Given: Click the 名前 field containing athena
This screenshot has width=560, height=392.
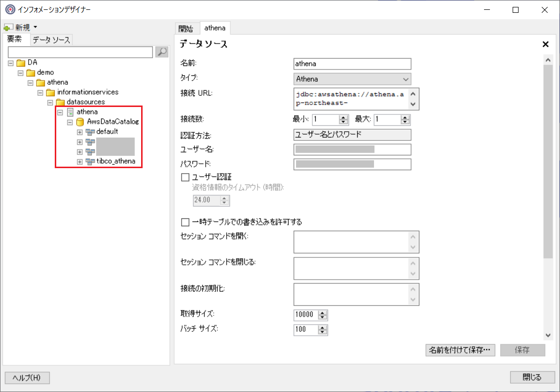Looking at the screenshot, I should 352,64.
